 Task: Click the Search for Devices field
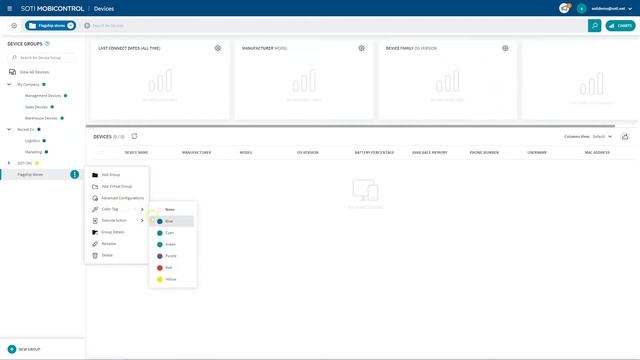[335, 25]
